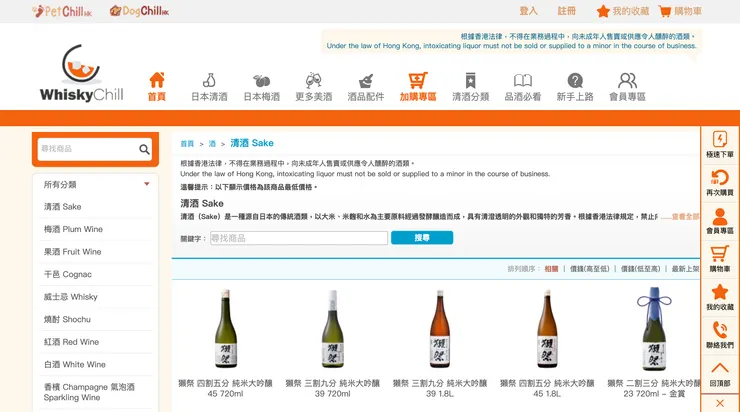Open 會員專區 member icon in right sidebar
The width and height of the screenshot is (740, 412).
[720, 217]
